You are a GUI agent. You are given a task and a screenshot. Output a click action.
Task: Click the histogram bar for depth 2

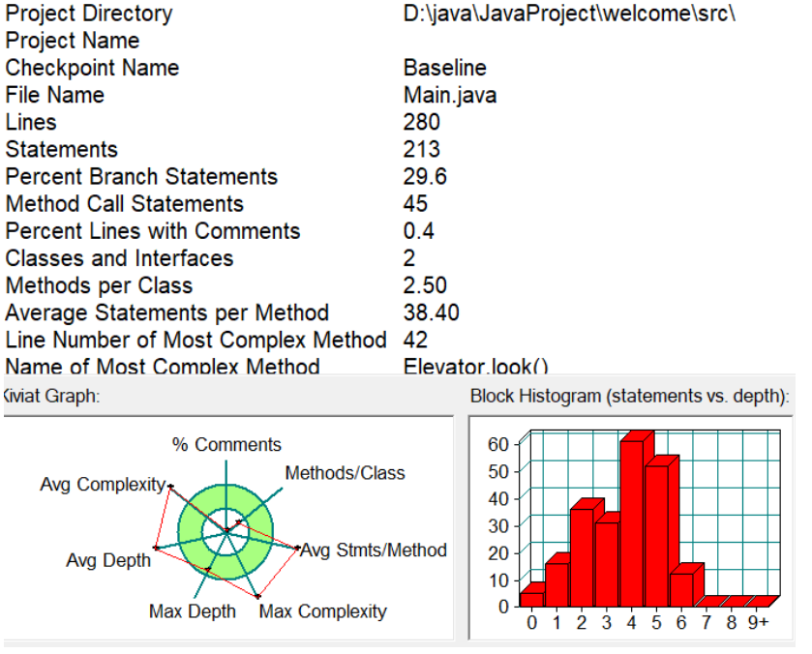582,557
